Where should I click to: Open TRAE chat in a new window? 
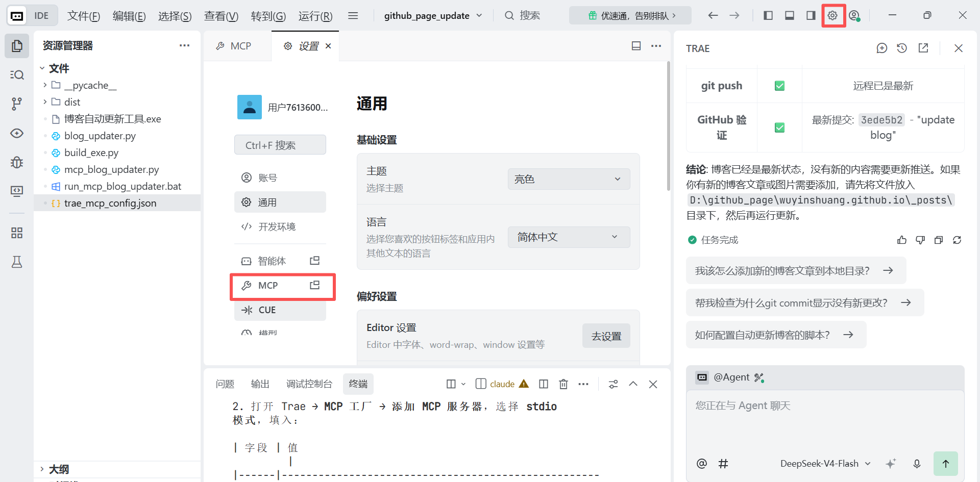coord(923,48)
